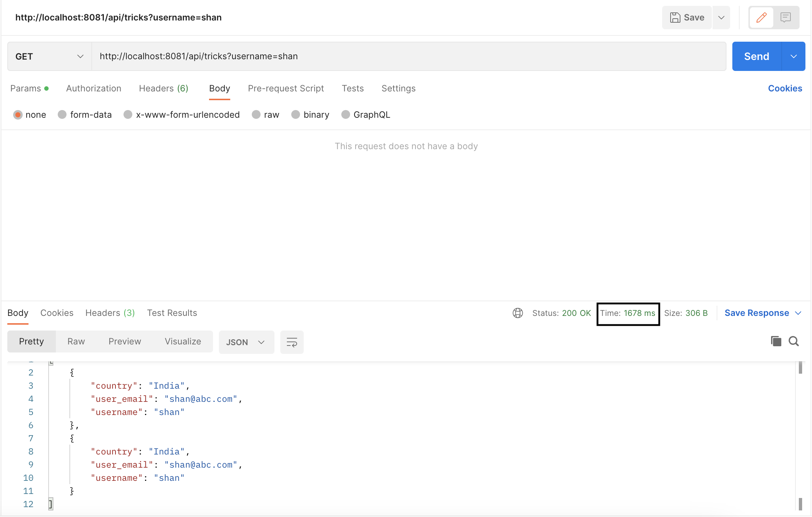Open the comments icon
Image resolution: width=812 pixels, height=517 pixels.
785,18
